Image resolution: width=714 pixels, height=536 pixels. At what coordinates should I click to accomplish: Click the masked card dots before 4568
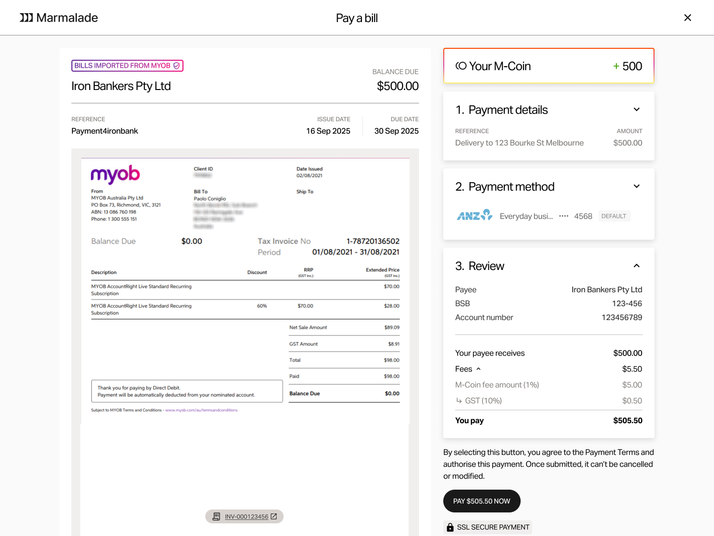pyautogui.click(x=564, y=216)
